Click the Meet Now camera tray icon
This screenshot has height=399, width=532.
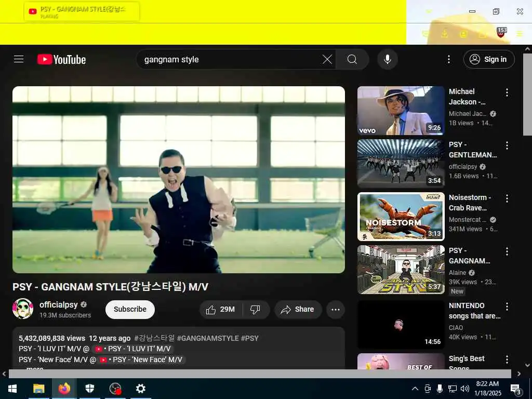(428, 389)
